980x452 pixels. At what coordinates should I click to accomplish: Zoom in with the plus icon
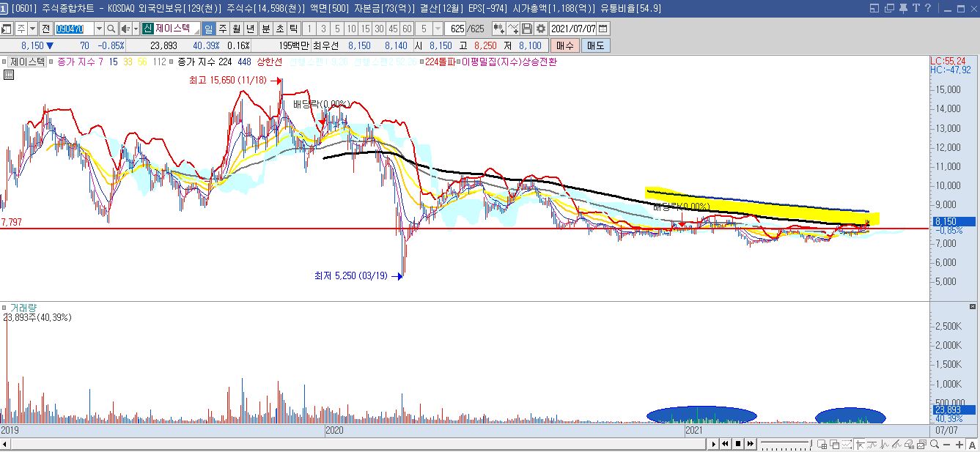[x=959, y=444]
